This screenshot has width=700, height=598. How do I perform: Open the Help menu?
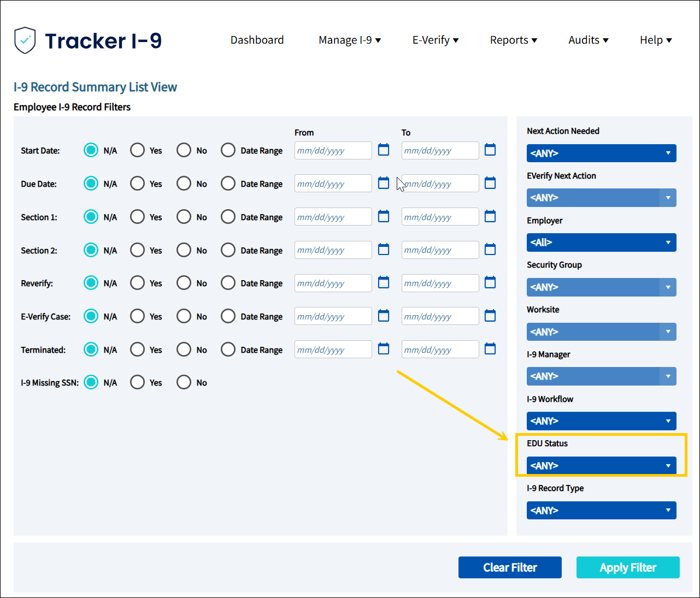656,40
